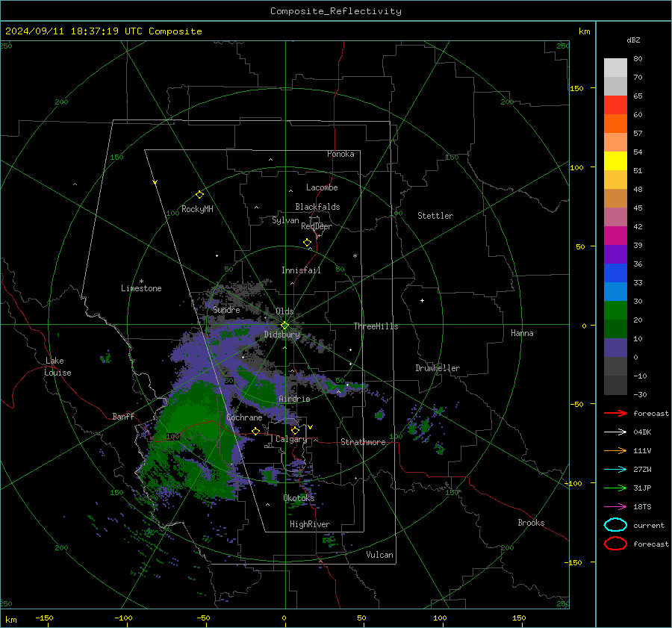Click the HighRiver town label

coord(309,524)
